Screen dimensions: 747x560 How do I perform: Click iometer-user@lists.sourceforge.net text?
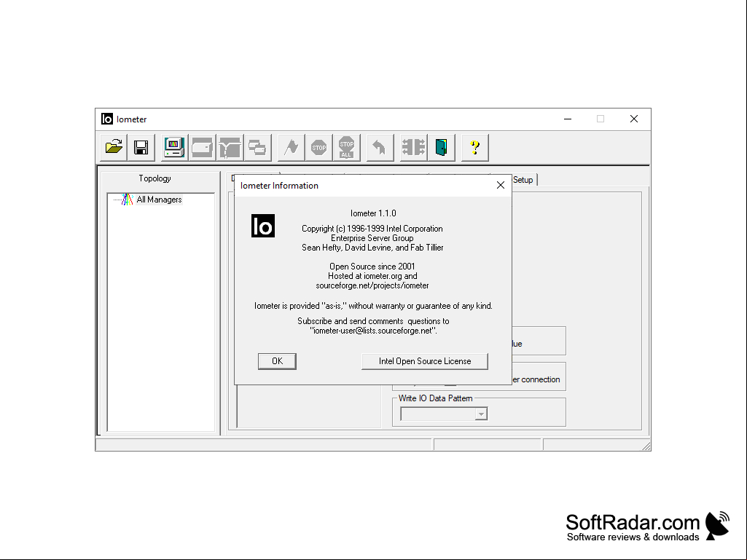[373, 331]
